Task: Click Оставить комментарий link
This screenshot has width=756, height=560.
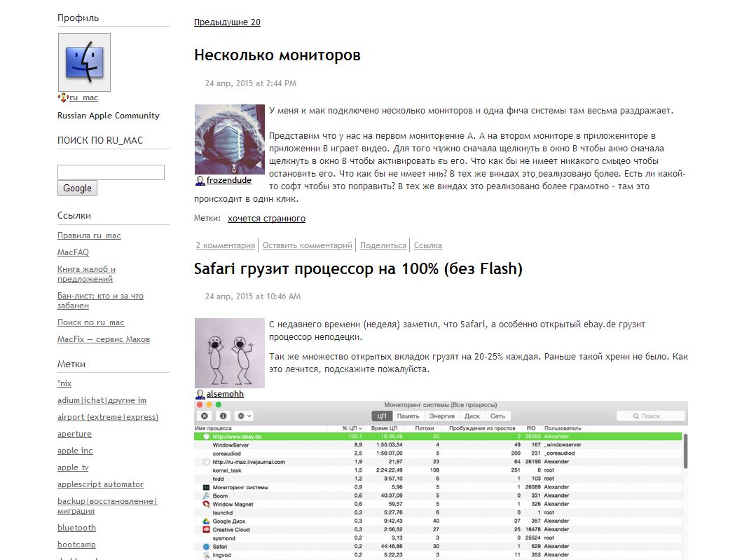Action: (308, 245)
